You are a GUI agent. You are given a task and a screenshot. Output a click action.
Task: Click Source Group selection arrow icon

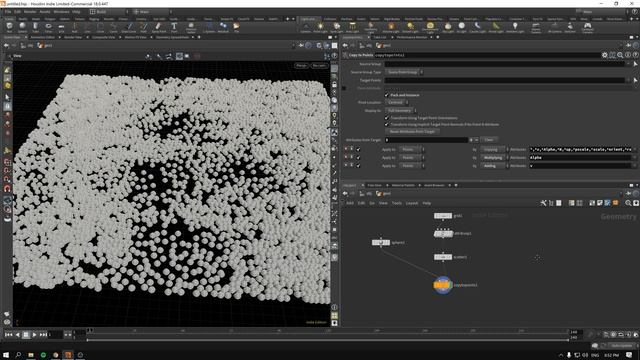(x=635, y=64)
